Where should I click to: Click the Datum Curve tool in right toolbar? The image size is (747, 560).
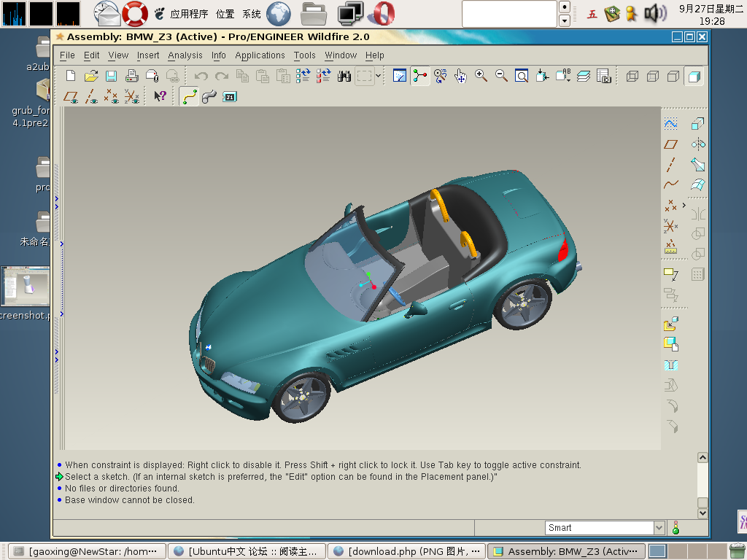coord(670,184)
